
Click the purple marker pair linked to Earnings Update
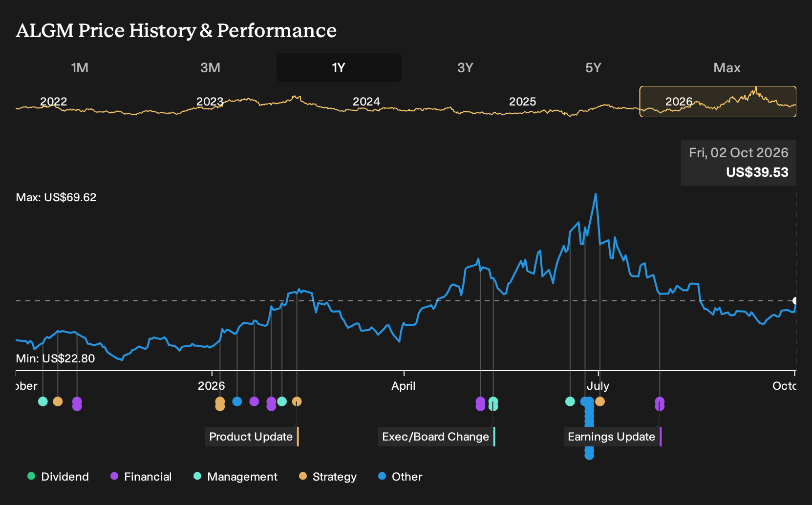click(x=660, y=403)
